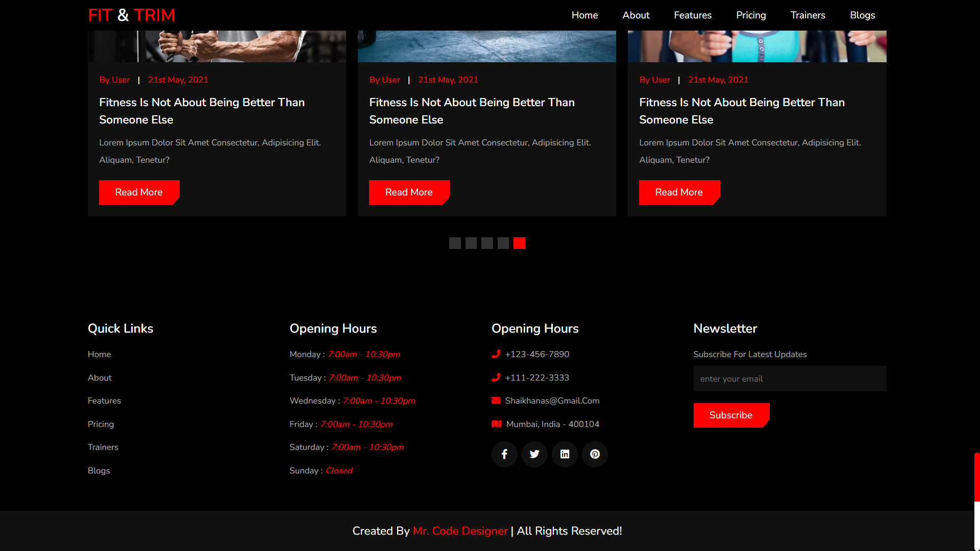This screenshot has height=551, width=980.
Task: Open the Twitter social page
Action: (x=534, y=454)
